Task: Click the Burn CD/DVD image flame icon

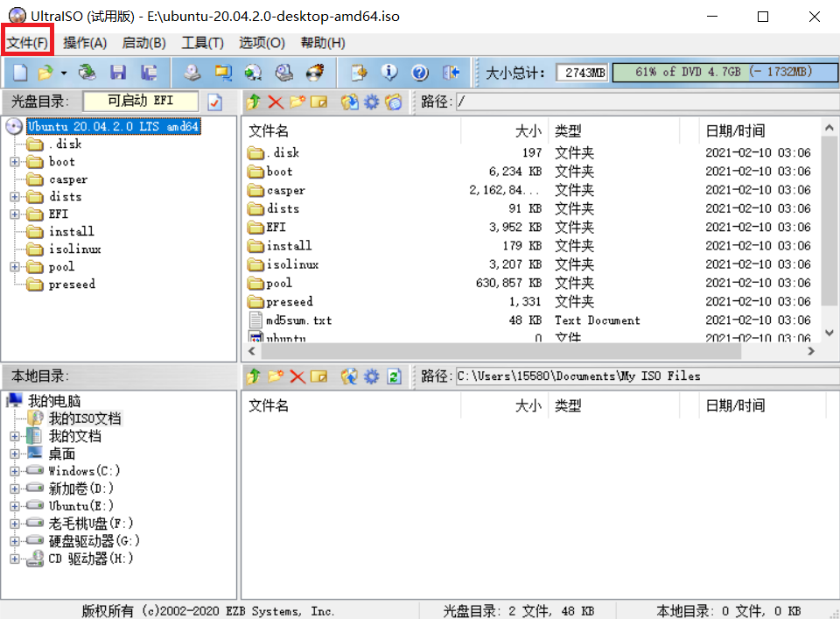Action: [315, 73]
